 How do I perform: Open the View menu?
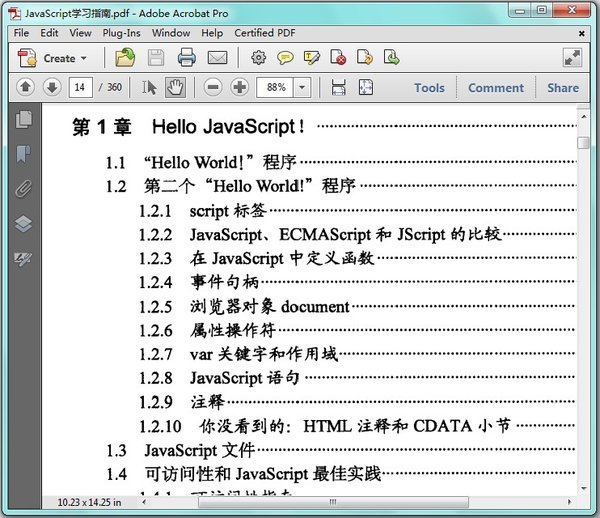(80, 33)
